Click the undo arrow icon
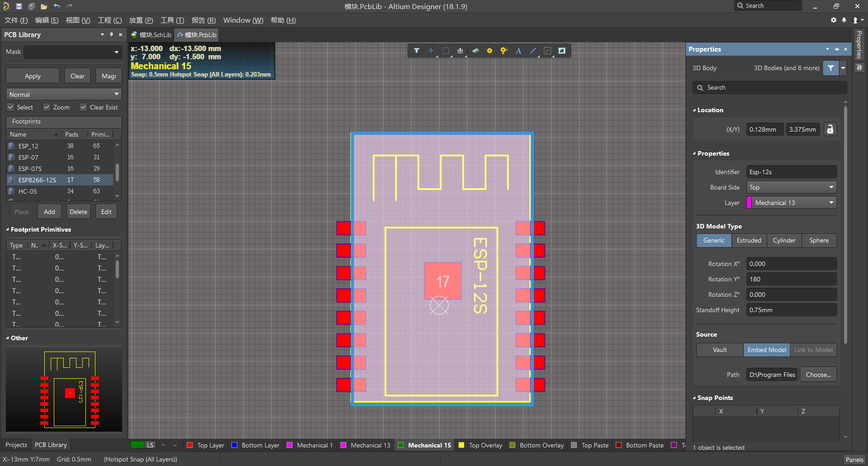This screenshot has width=868, height=466. pos(57,6)
